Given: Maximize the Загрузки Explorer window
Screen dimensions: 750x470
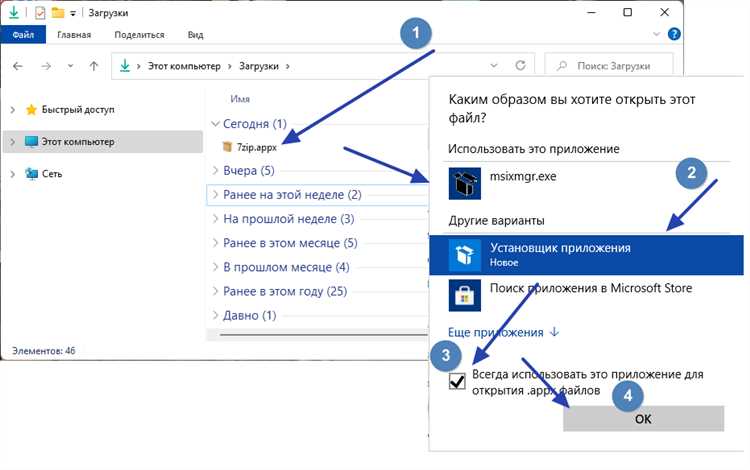Looking at the screenshot, I should (628, 13).
